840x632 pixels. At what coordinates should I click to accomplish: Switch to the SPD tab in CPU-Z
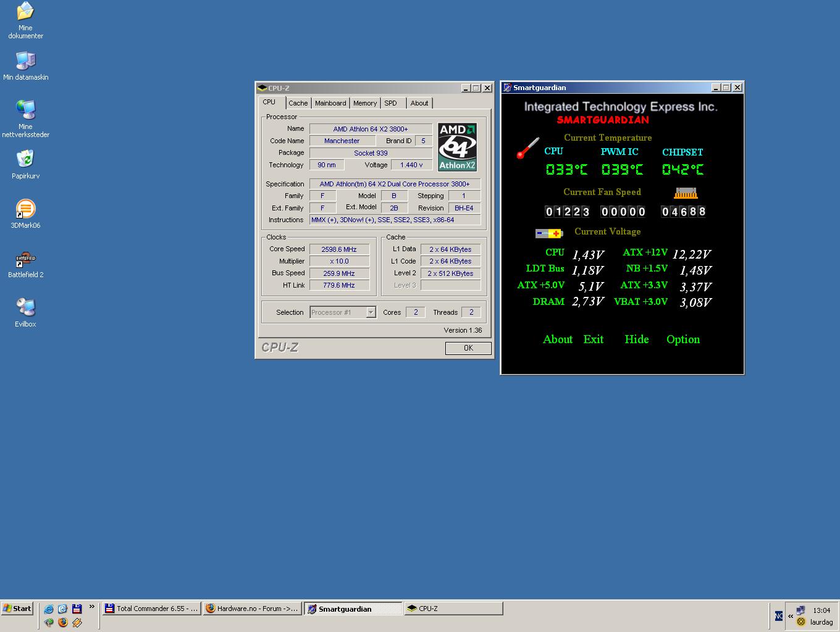coord(391,103)
